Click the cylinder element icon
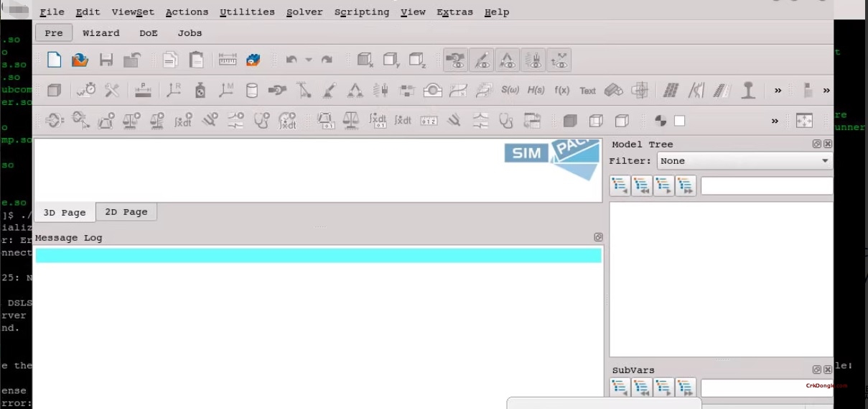The height and width of the screenshot is (409, 868). [x=251, y=91]
